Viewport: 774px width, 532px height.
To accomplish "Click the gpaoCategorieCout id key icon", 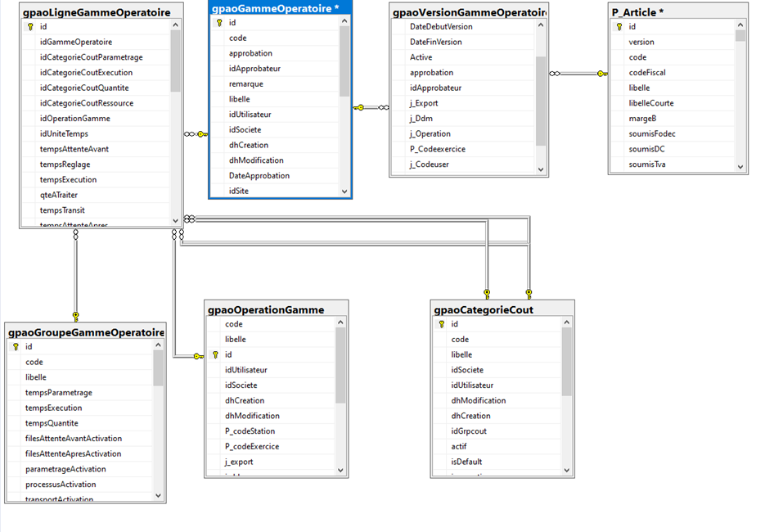I will pos(442,324).
